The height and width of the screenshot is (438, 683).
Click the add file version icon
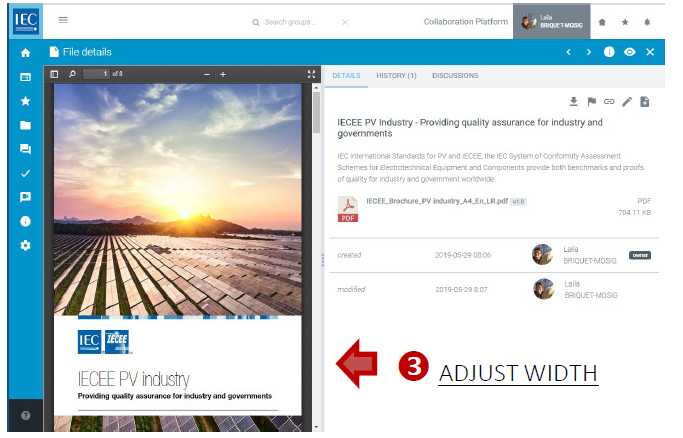click(x=645, y=101)
